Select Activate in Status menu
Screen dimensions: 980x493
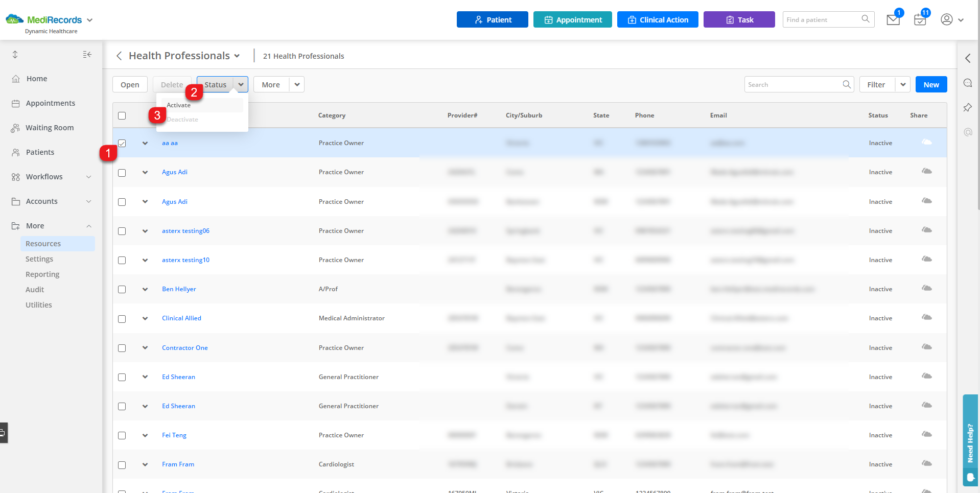(202, 105)
